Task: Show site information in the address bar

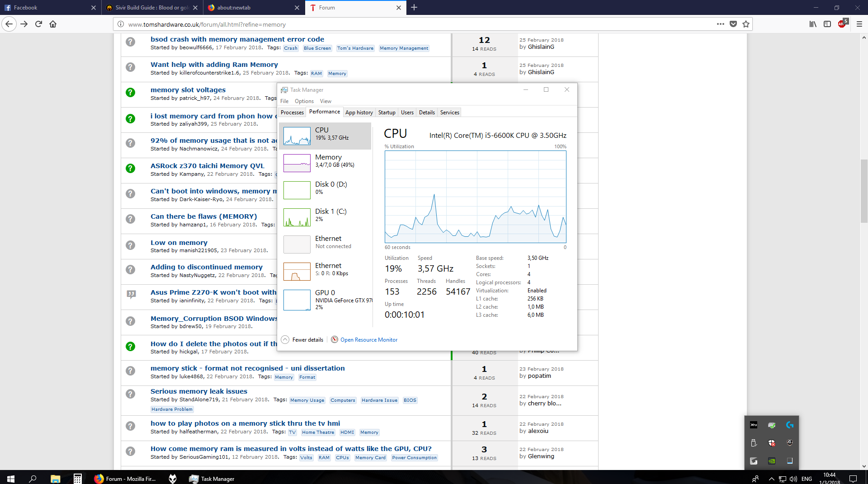Action: tap(121, 24)
